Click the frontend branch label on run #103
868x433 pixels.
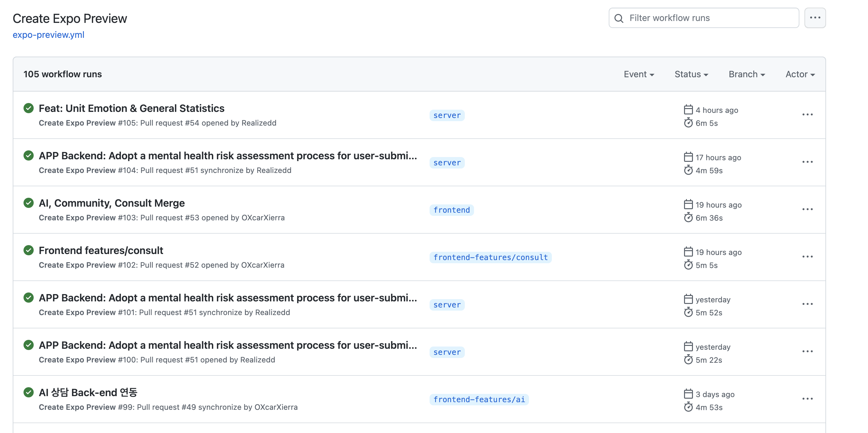pos(451,210)
